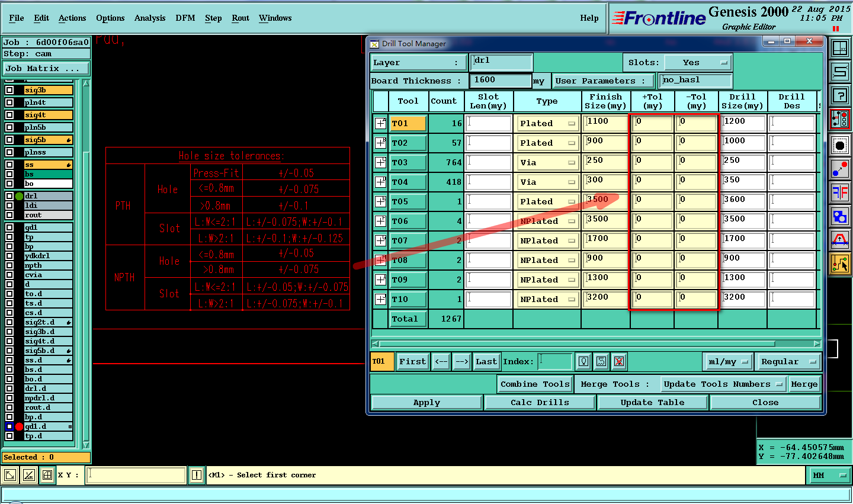Viewport: 853px width, 504px height.
Task: Toggle the checkbox for layer tp.d
Action: pyautogui.click(x=9, y=436)
